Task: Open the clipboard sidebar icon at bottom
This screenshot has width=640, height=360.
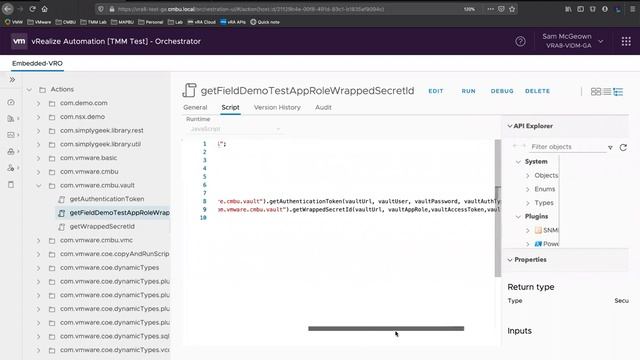Action: point(11,184)
